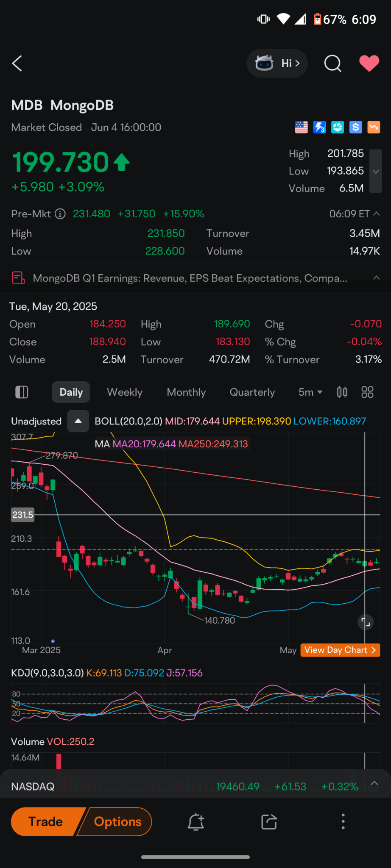Tap the US flag market icon

(301, 127)
